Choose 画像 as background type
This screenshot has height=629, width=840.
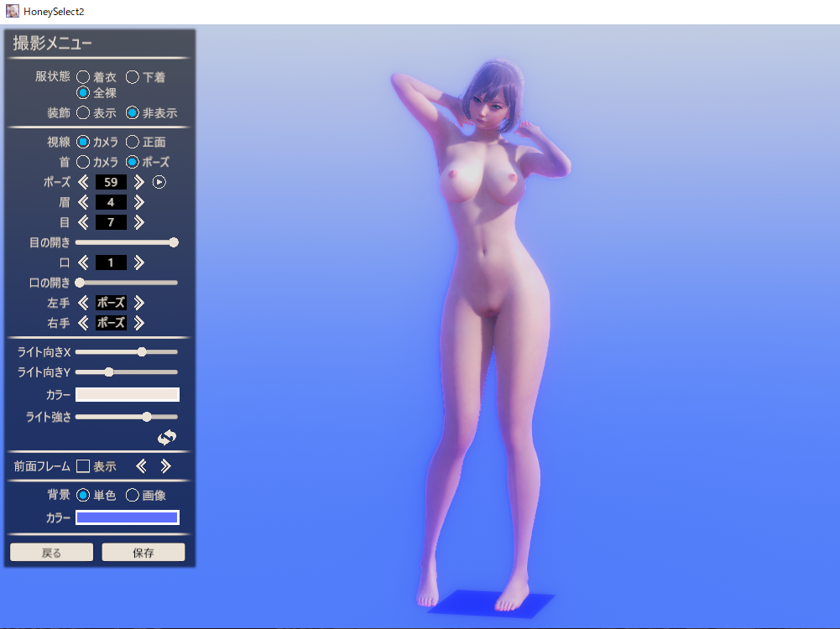pos(132,495)
